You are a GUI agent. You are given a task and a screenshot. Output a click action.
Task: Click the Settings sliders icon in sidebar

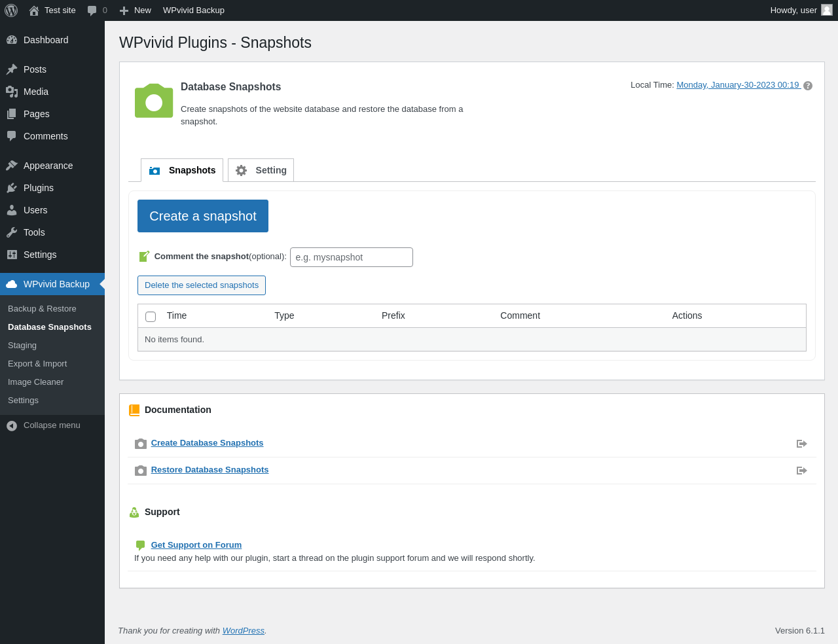click(12, 255)
